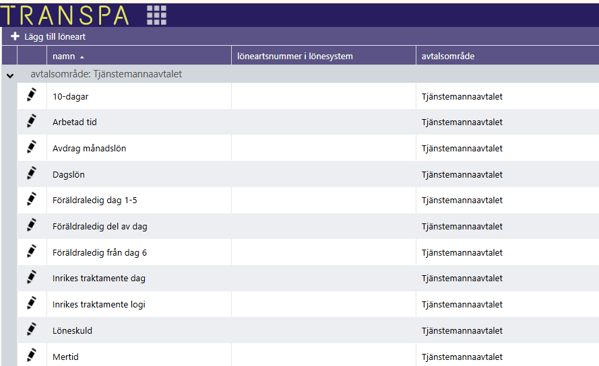Select the Inrikes traktamente dag cell
The width and height of the screenshot is (599, 366).
click(x=139, y=278)
